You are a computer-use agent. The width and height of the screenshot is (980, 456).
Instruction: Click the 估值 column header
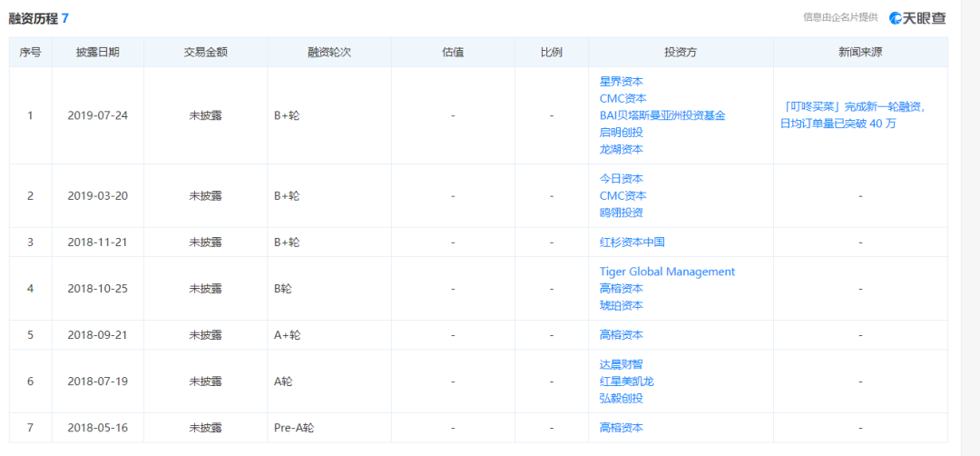click(x=453, y=52)
